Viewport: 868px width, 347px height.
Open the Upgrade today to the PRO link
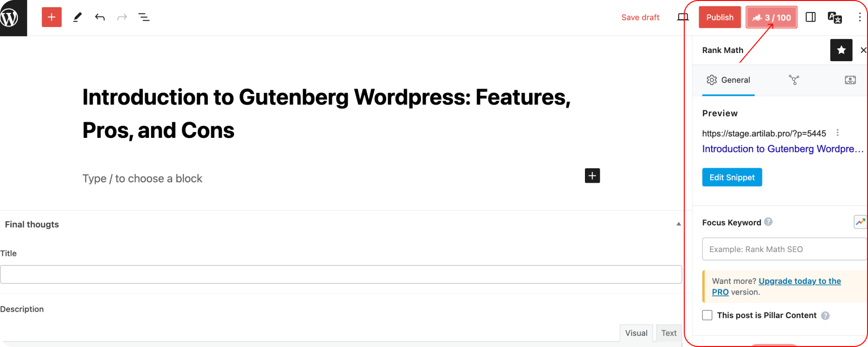(799, 281)
